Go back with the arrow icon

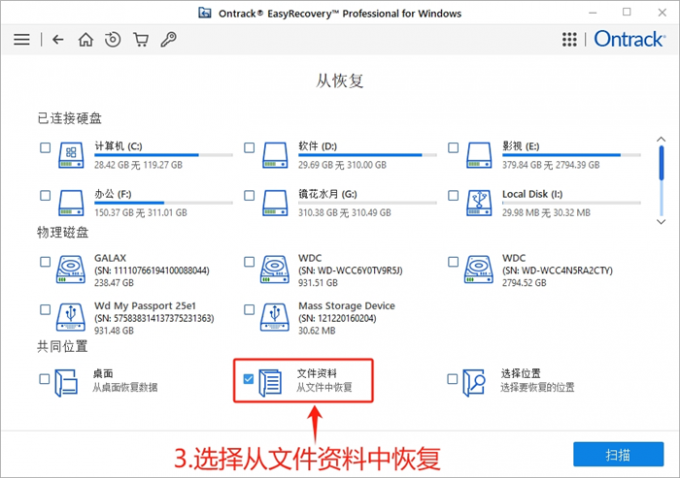(58, 39)
